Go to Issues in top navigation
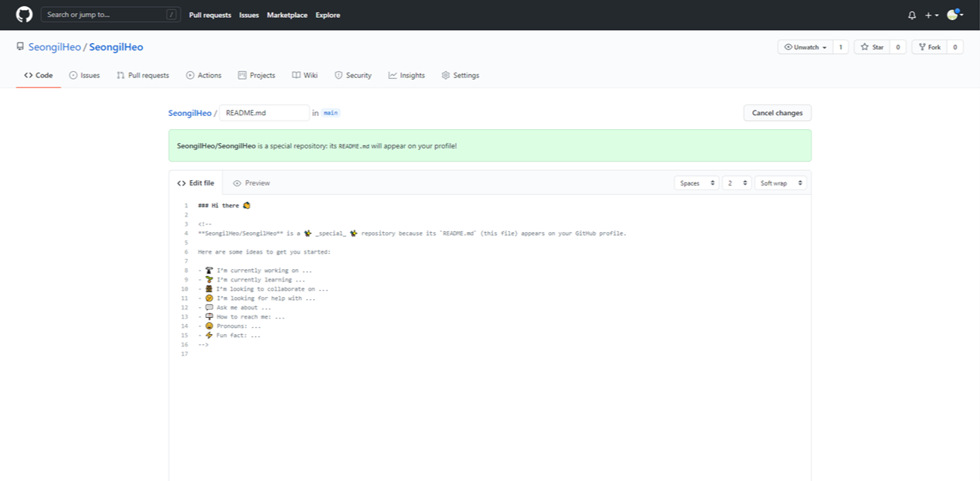 249,15
